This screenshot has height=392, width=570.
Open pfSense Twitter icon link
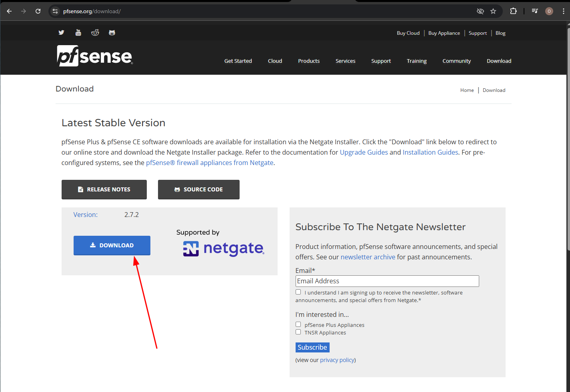(x=61, y=33)
